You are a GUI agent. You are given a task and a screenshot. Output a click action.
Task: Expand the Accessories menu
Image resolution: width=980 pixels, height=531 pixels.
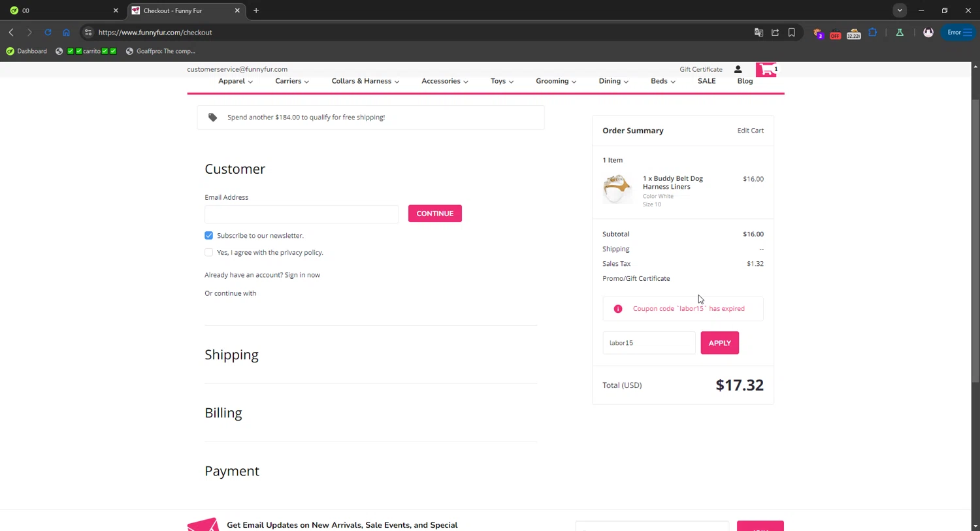444,81
